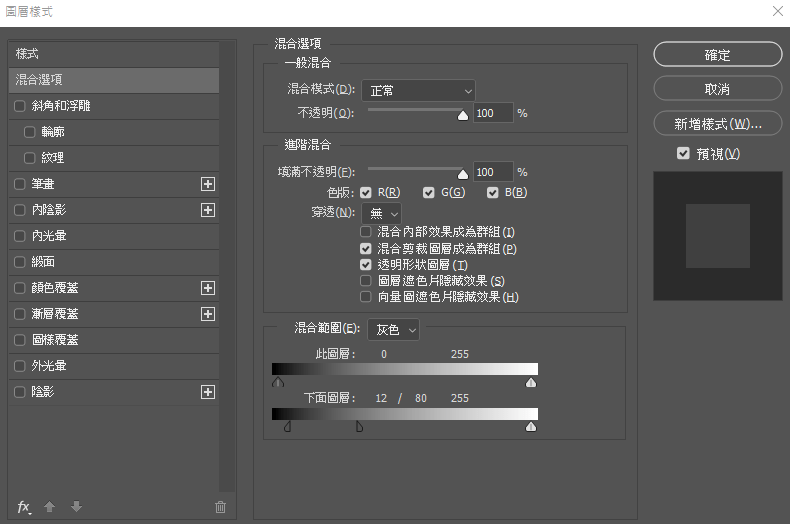The image size is (790, 524).
Task: Enable the 紋理 checkbox
Action: pos(30,158)
